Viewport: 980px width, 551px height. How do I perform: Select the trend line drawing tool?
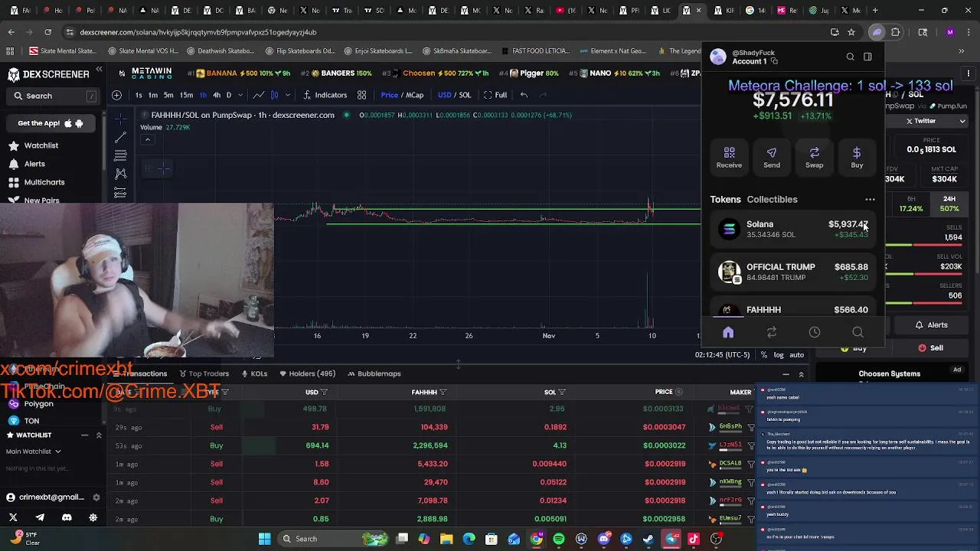pos(120,137)
